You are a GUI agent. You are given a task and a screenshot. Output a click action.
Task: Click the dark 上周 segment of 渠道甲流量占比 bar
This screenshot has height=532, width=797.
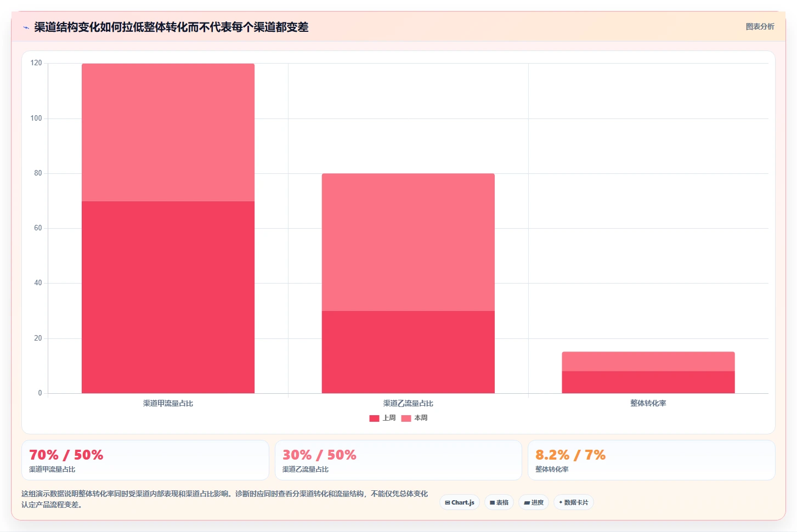(x=168, y=297)
